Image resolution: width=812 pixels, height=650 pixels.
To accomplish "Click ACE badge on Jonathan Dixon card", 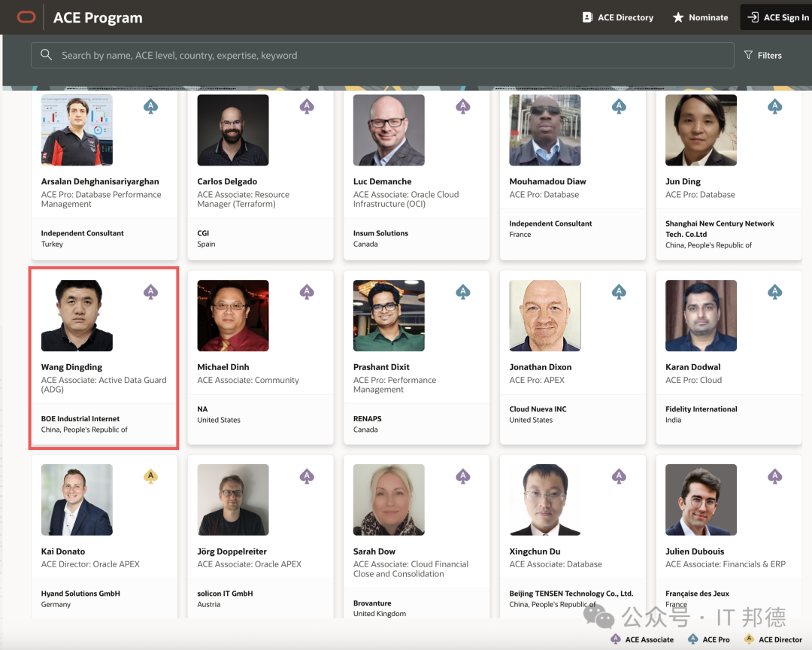I will pos(619,292).
